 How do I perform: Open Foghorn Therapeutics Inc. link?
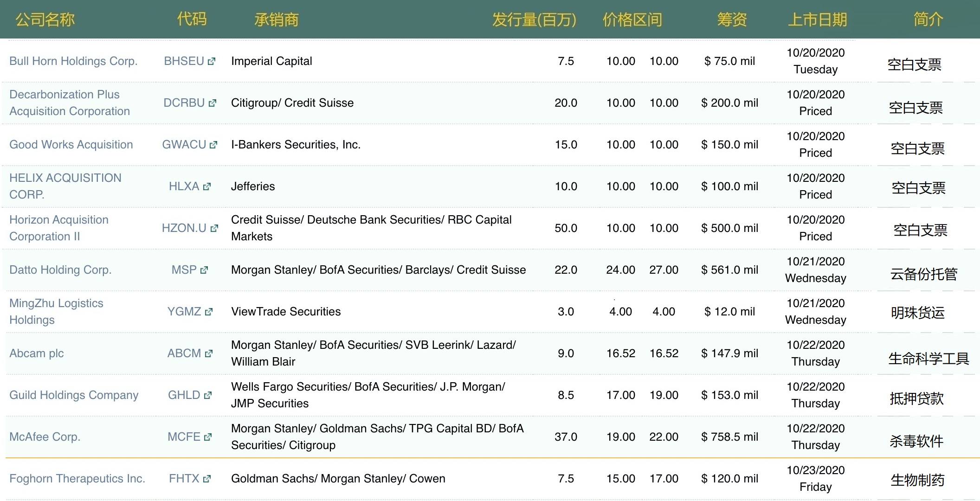(x=77, y=479)
